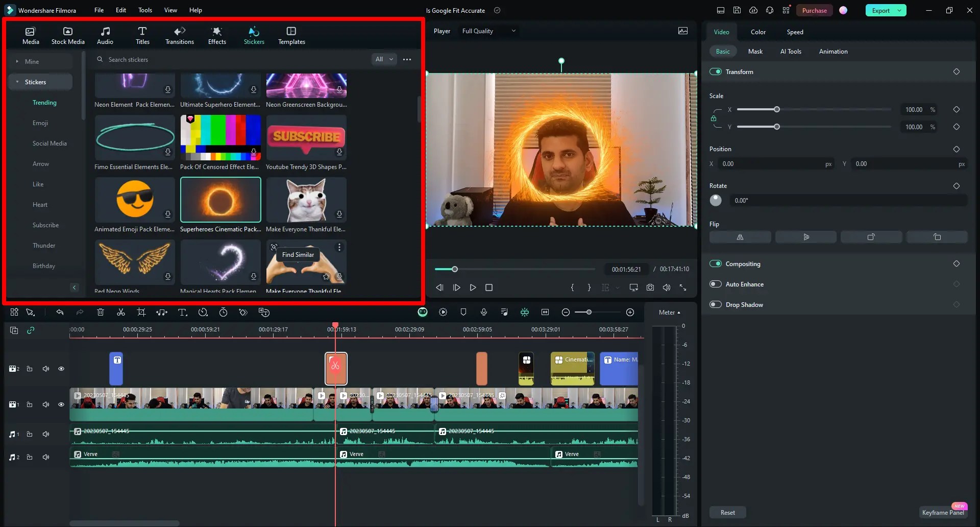This screenshot has height=527, width=980.
Task: Click the Reset button in the Video panel
Action: [727, 512]
